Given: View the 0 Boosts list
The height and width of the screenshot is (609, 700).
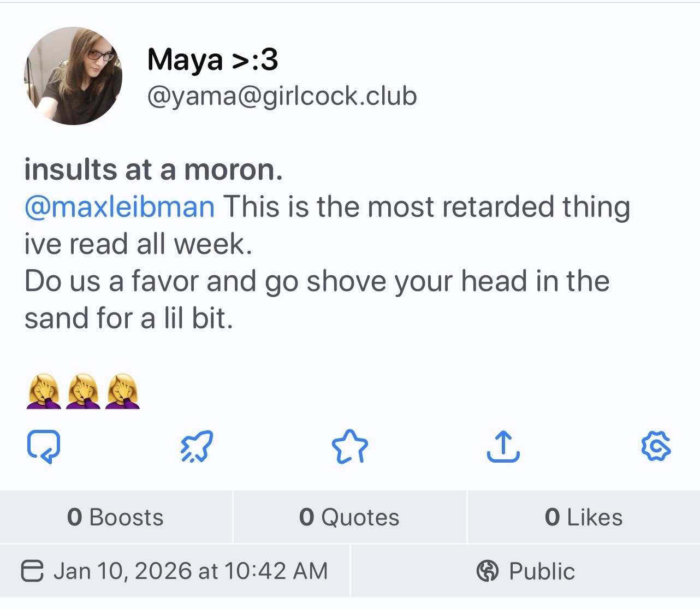Looking at the screenshot, I should click(115, 517).
